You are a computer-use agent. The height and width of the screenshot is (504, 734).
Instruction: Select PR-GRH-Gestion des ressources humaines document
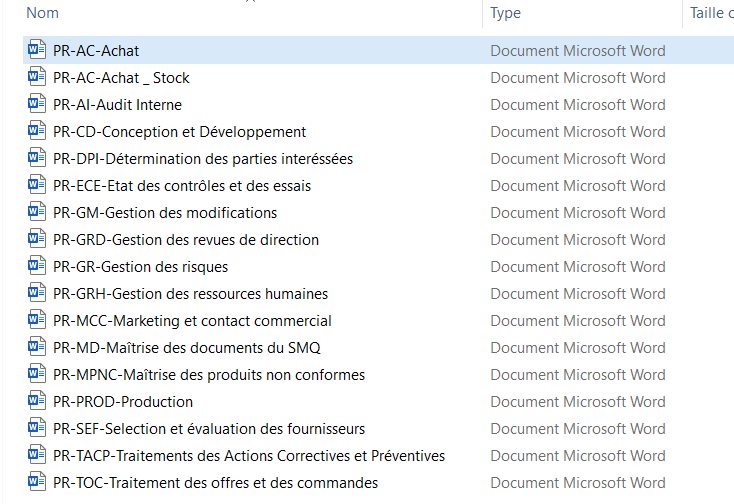190,293
